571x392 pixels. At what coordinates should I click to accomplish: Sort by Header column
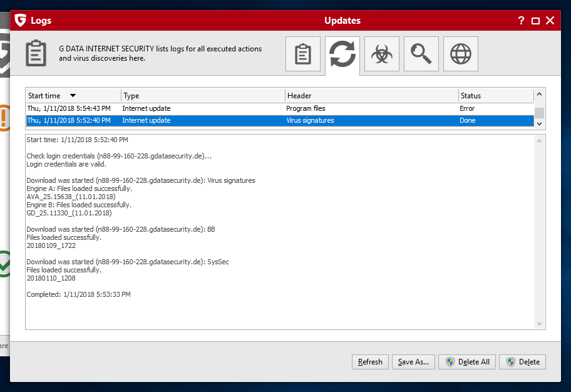click(x=371, y=95)
